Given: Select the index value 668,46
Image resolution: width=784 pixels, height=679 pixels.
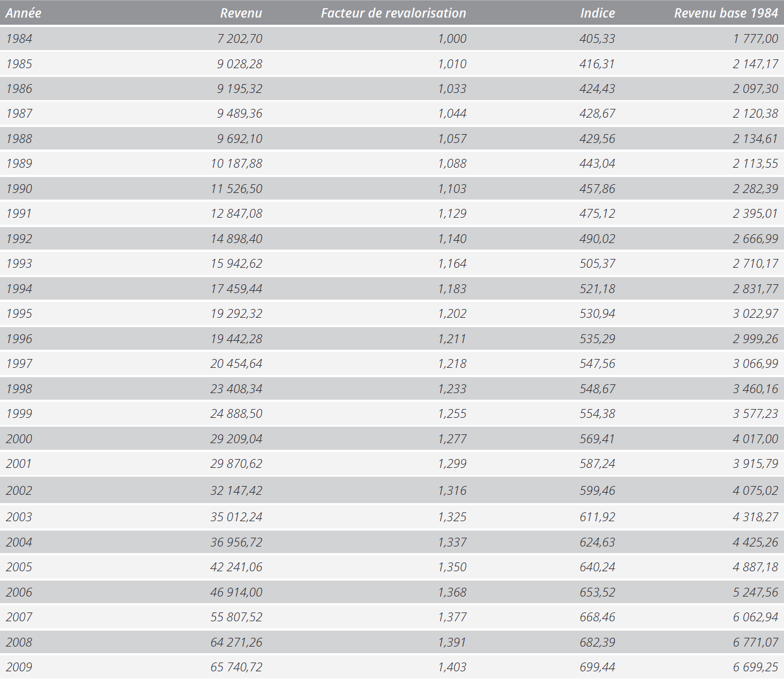Looking at the screenshot, I should click(597, 617).
